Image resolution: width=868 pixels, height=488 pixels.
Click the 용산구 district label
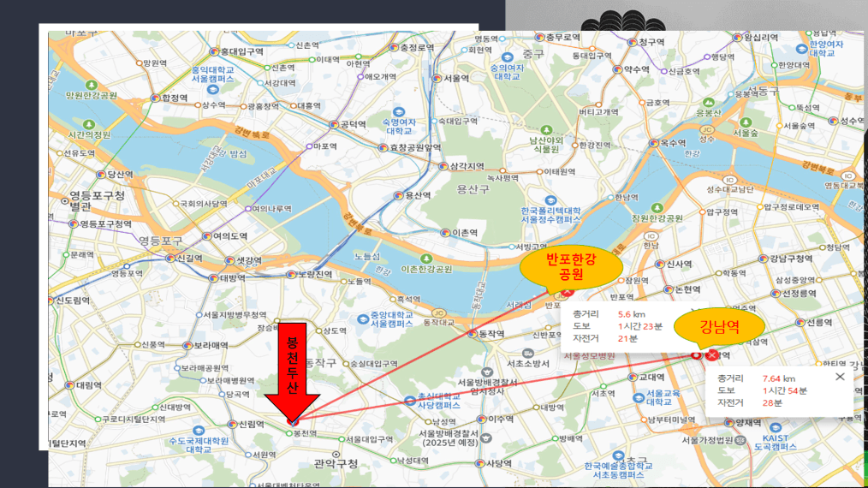(473, 189)
